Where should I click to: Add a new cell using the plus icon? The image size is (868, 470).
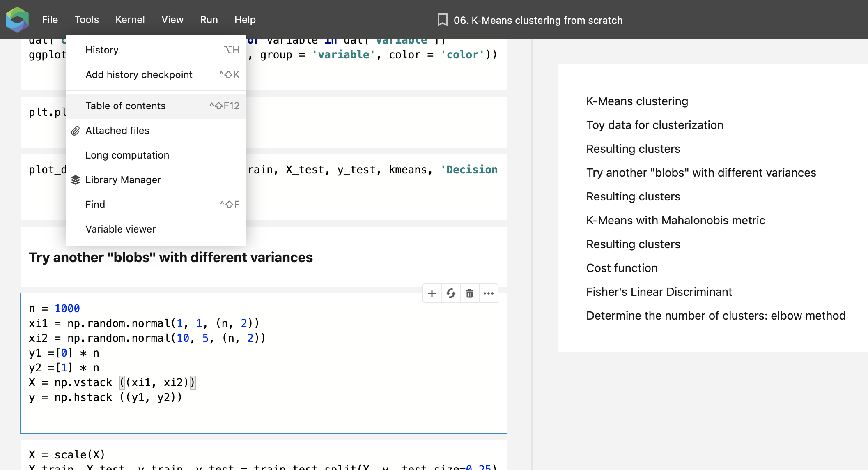432,293
